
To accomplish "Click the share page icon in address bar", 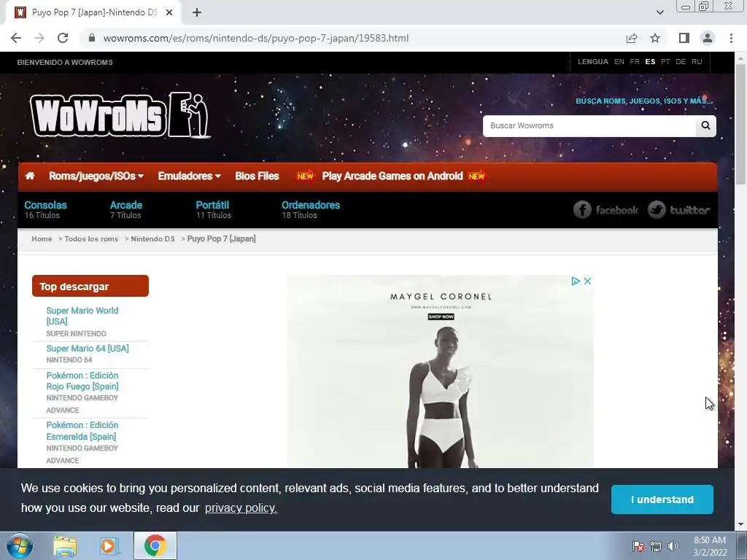I will (632, 38).
